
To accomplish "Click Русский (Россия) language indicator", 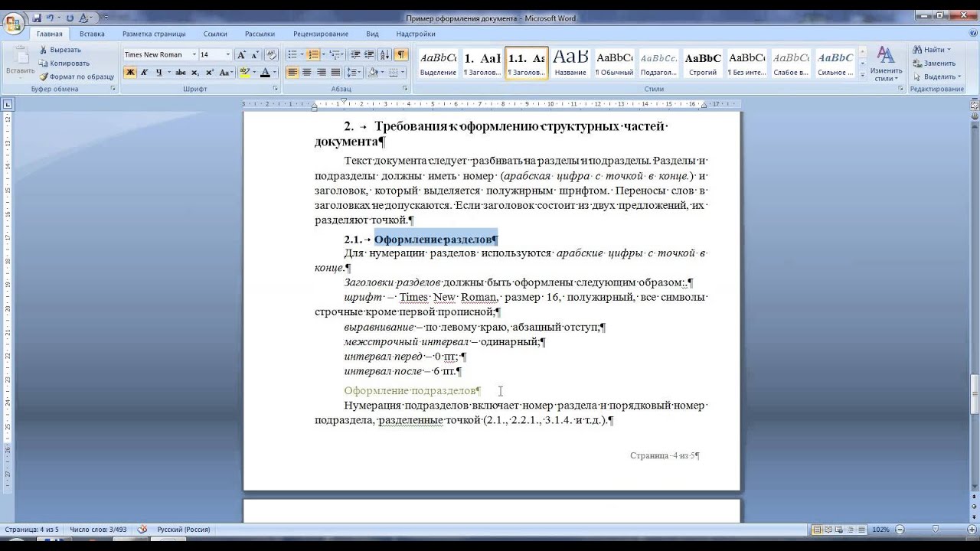I will point(184,530).
